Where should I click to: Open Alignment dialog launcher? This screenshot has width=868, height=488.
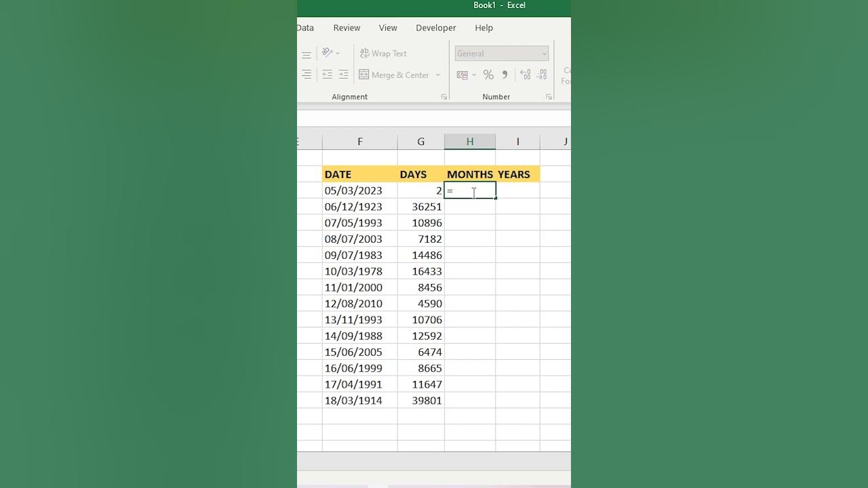pos(444,97)
